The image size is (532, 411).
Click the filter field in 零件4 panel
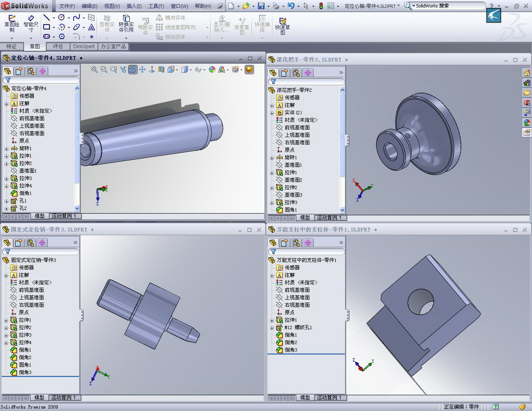tap(41, 80)
